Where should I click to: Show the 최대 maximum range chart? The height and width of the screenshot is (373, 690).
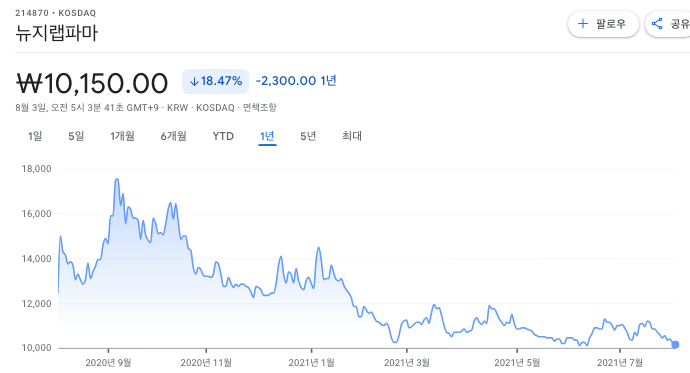352,136
